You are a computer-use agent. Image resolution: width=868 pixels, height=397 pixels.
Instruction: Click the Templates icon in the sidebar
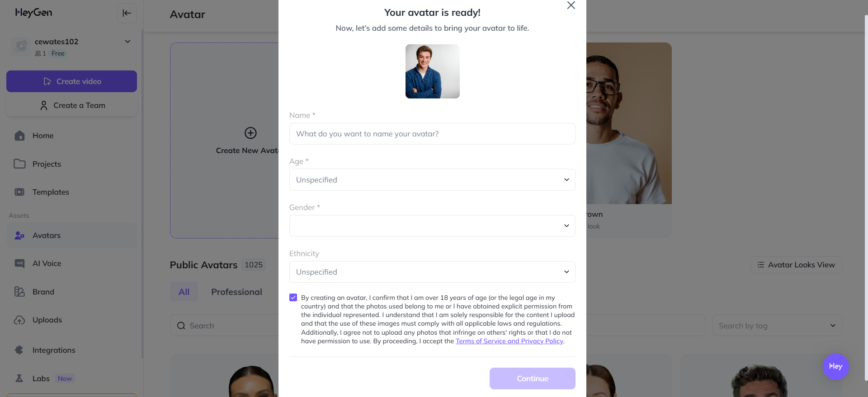[x=19, y=192]
